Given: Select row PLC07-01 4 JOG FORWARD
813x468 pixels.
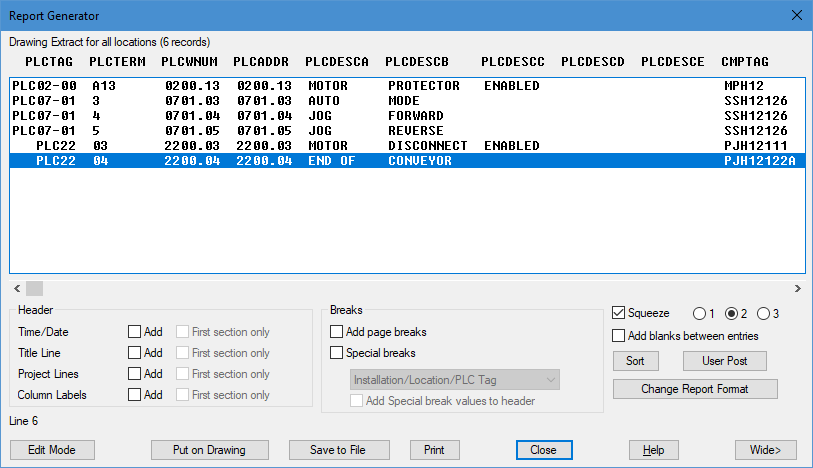Looking at the screenshot, I should click(407, 116).
